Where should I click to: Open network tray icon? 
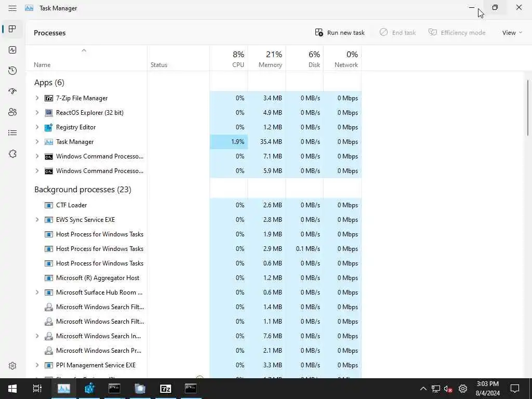436,389
